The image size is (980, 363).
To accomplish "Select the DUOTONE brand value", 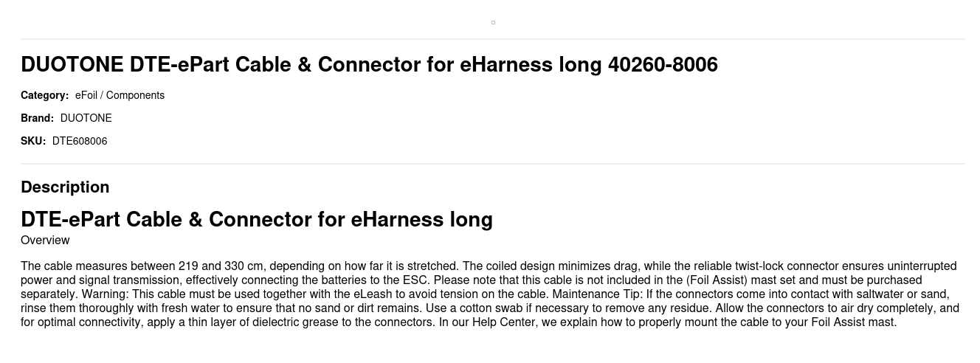I will point(86,118).
